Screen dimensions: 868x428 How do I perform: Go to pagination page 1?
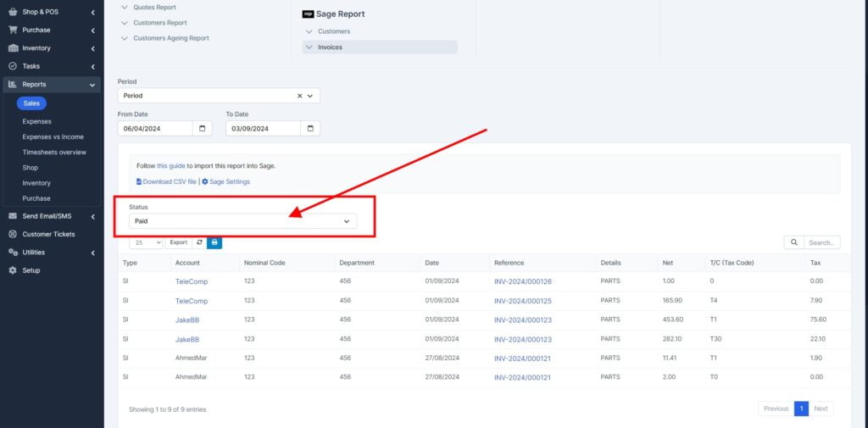[801, 409]
